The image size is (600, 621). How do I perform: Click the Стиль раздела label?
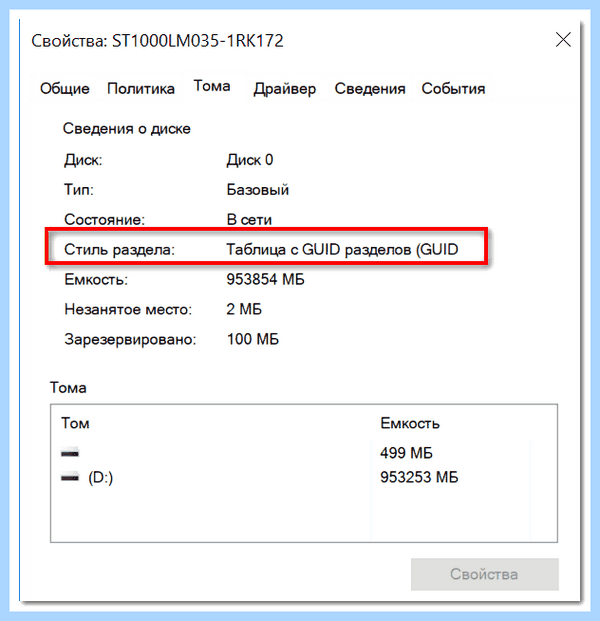pos(119,250)
